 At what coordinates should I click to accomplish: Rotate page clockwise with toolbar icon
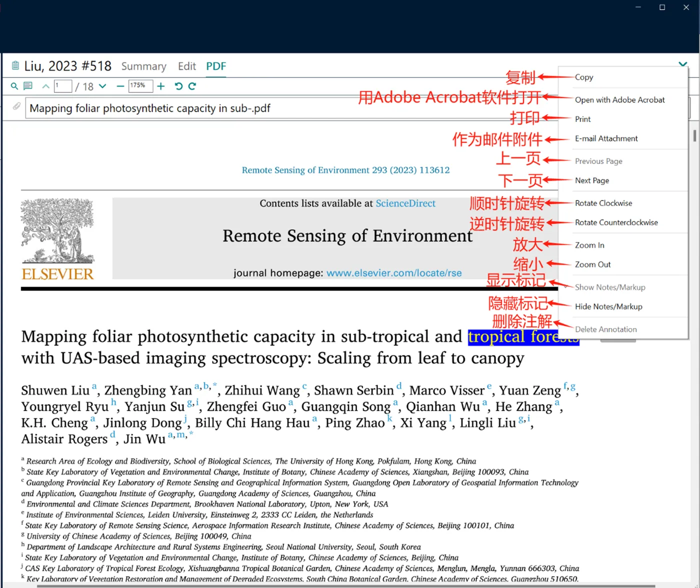(192, 86)
